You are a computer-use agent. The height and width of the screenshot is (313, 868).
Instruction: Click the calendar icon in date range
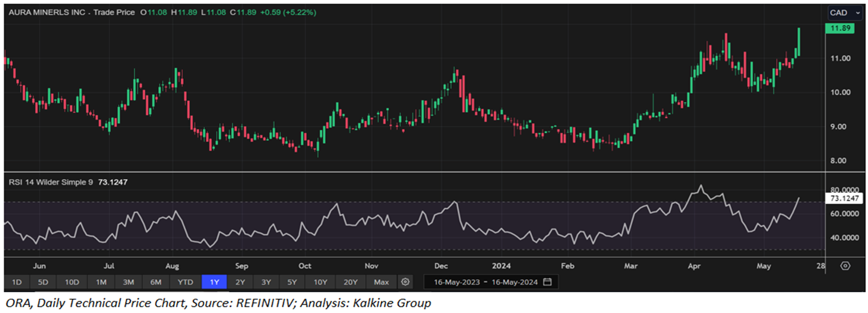point(547,281)
